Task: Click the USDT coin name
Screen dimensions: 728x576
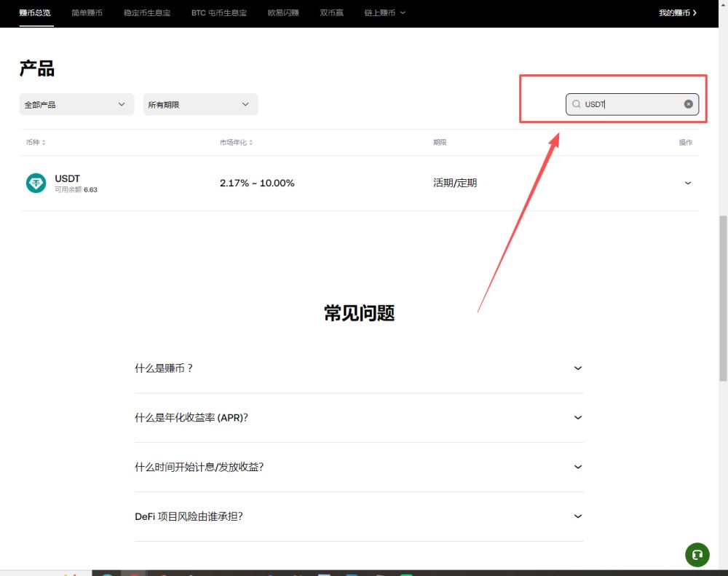Action: click(67, 178)
